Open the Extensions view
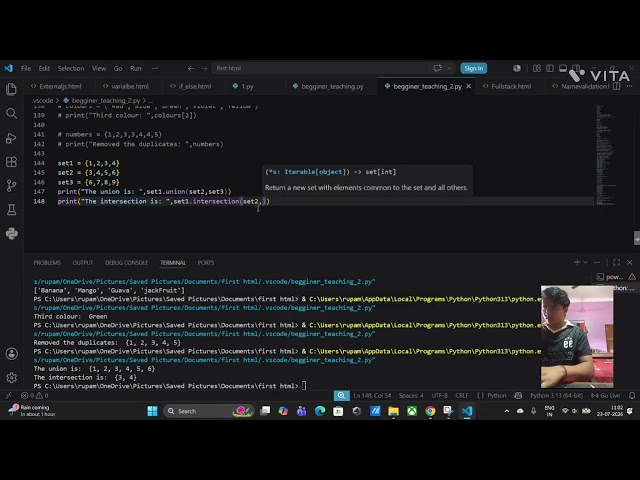This screenshot has height=480, width=640. coord(11,162)
